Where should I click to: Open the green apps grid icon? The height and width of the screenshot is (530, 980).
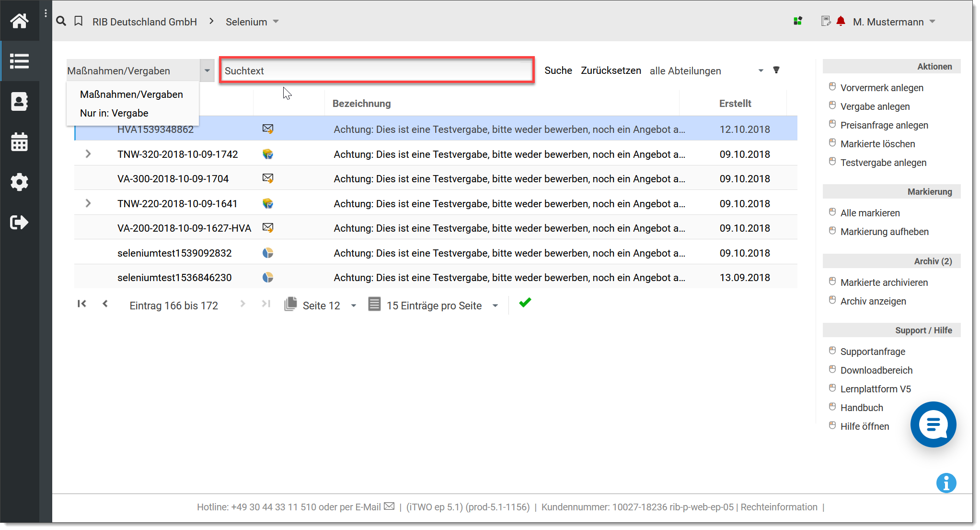pos(798,21)
